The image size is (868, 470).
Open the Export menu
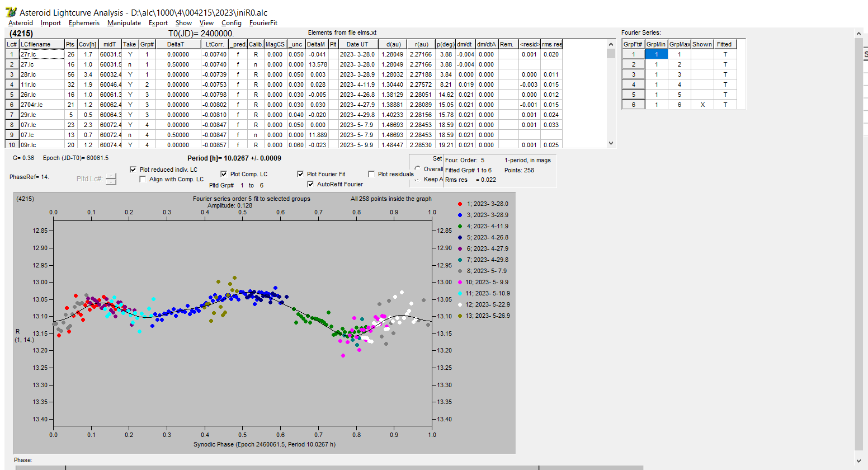158,23
